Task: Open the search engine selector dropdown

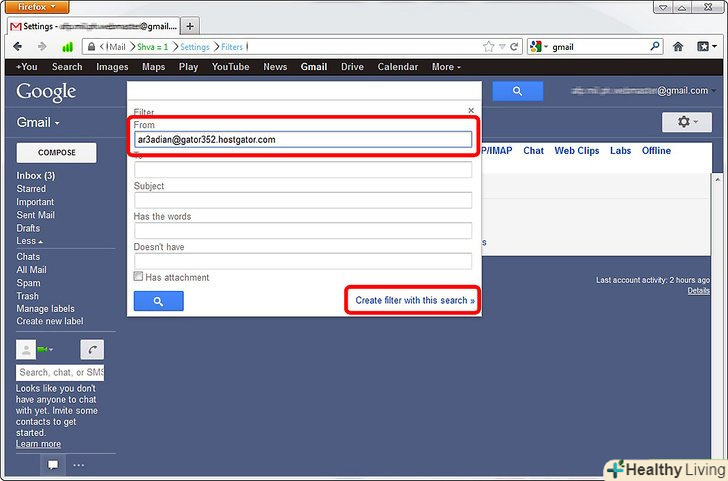Action: point(539,46)
